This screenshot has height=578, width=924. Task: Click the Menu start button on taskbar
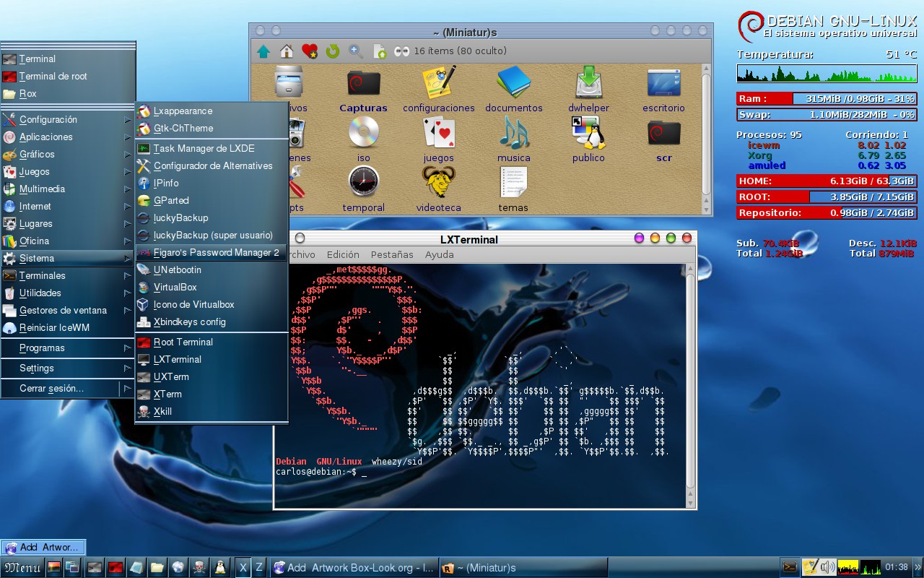[22, 568]
